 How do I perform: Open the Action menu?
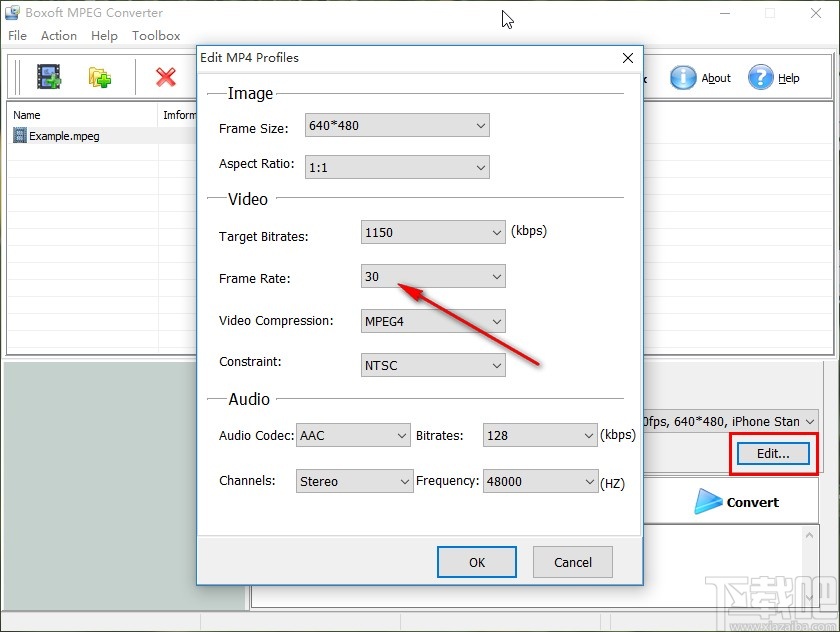[x=58, y=35]
